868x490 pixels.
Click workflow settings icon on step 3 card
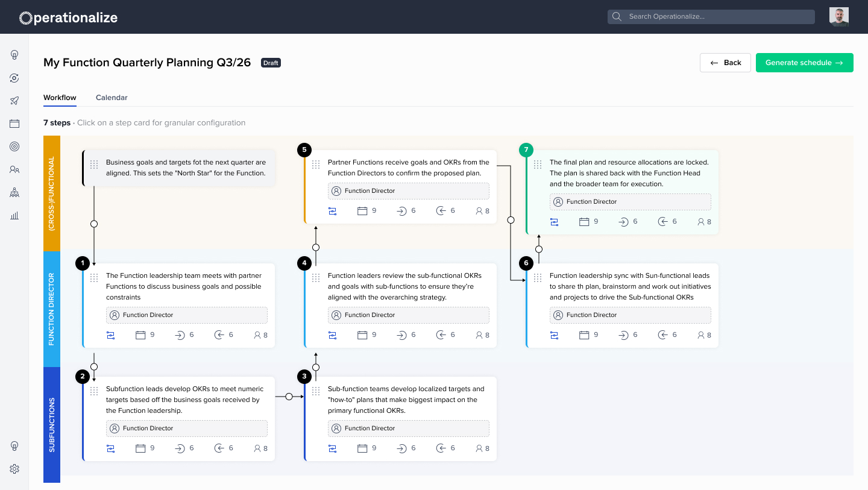tap(332, 448)
